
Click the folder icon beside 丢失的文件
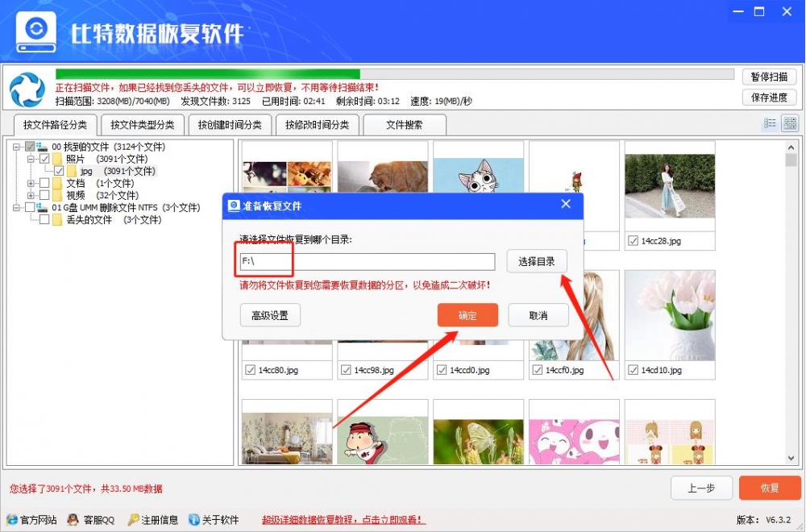click(57, 220)
